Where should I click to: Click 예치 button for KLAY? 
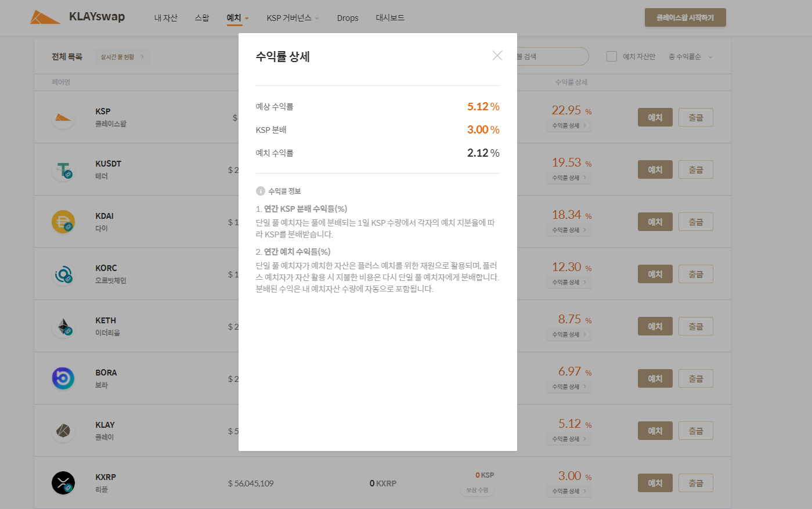pyautogui.click(x=655, y=431)
